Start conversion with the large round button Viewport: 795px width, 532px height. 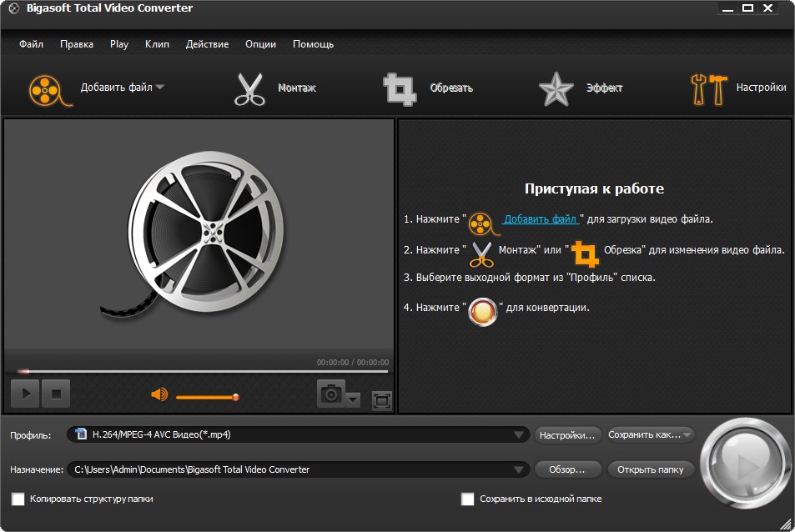click(x=745, y=463)
